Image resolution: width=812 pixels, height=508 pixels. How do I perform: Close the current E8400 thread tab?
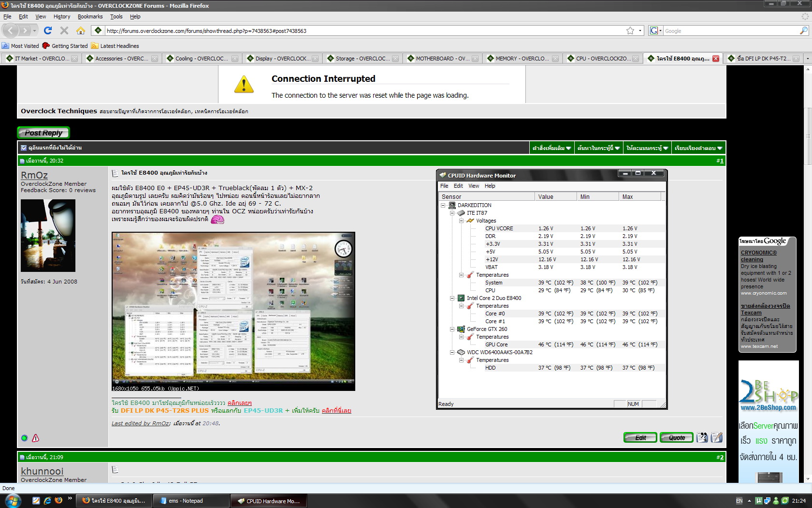pos(716,59)
